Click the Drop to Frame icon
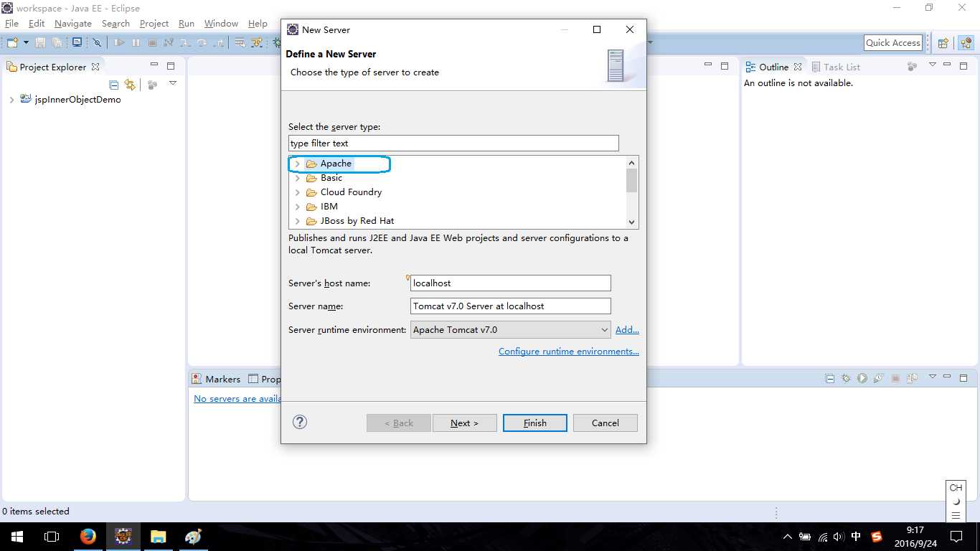The image size is (980, 551). click(240, 43)
